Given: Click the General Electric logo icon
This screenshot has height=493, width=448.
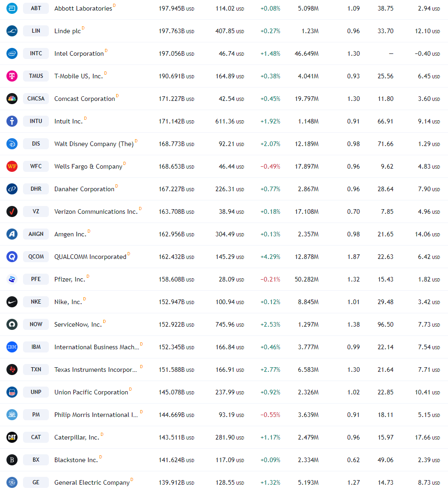Looking at the screenshot, I should (x=12, y=482).
